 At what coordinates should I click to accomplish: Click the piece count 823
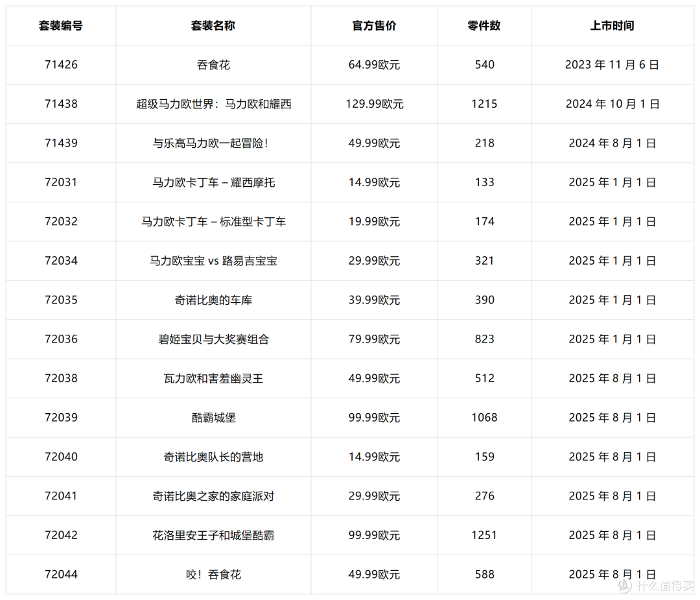tap(484, 339)
